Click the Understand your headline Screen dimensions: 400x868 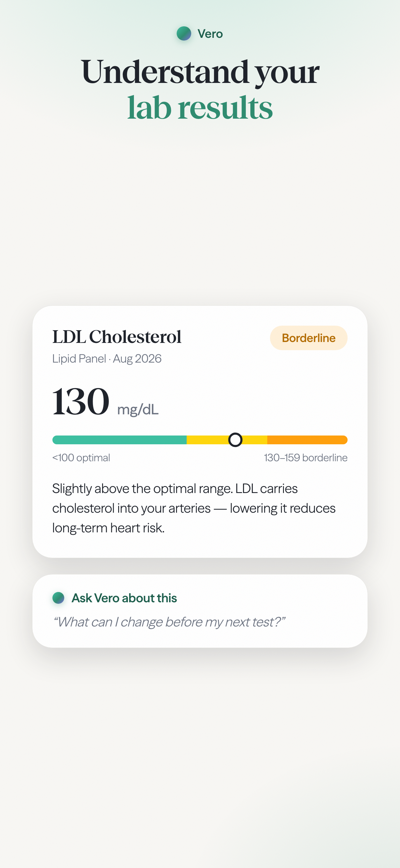click(x=200, y=72)
